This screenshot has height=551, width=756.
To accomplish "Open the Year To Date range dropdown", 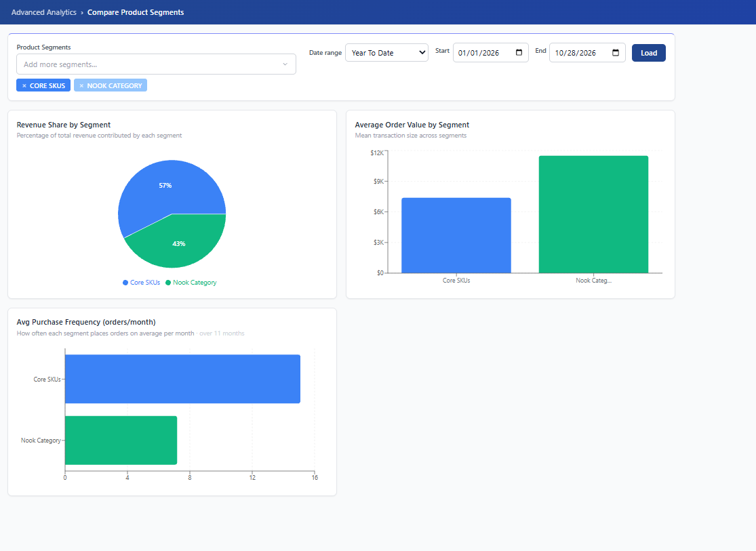I will click(386, 53).
